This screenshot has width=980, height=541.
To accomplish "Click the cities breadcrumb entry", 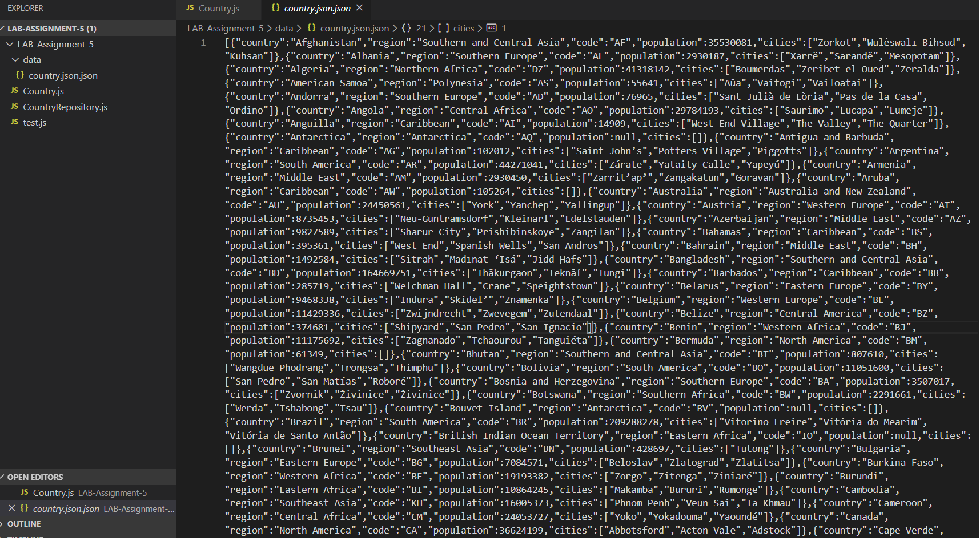I will tap(464, 28).
